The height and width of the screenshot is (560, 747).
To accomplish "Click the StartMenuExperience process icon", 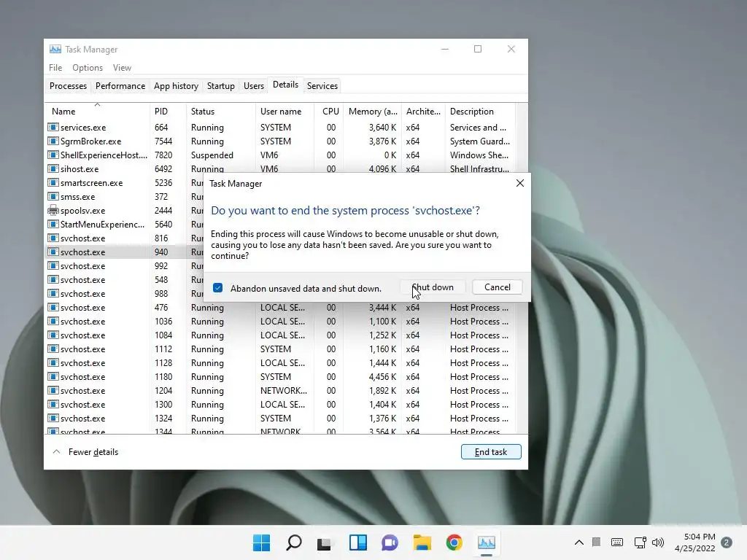I will click(x=53, y=224).
